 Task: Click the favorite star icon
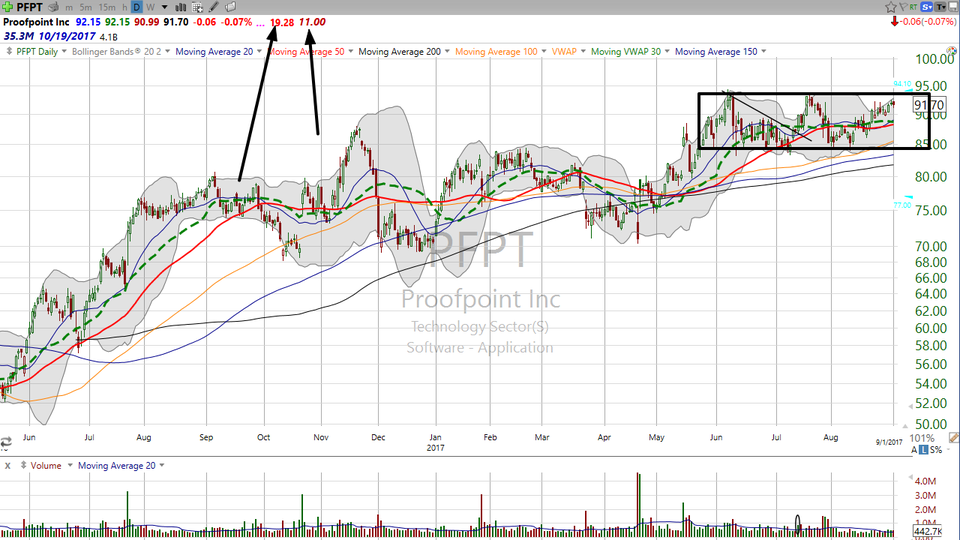coord(891,7)
